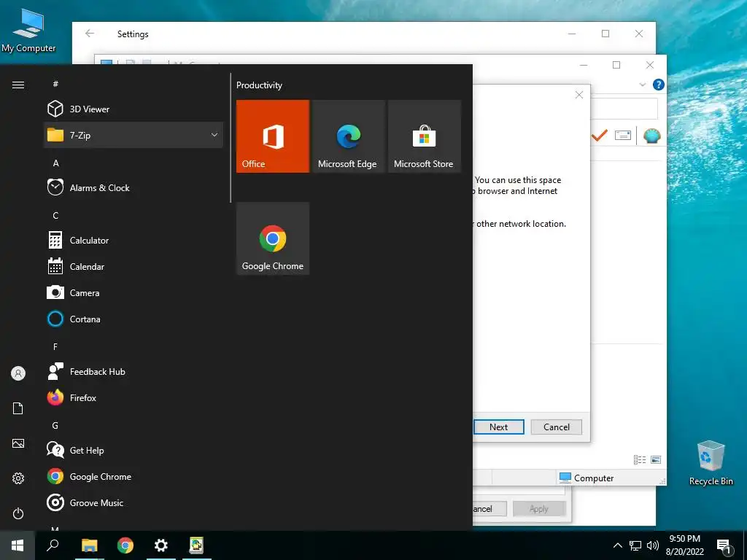Expand Start menu hamburger button

click(18, 85)
